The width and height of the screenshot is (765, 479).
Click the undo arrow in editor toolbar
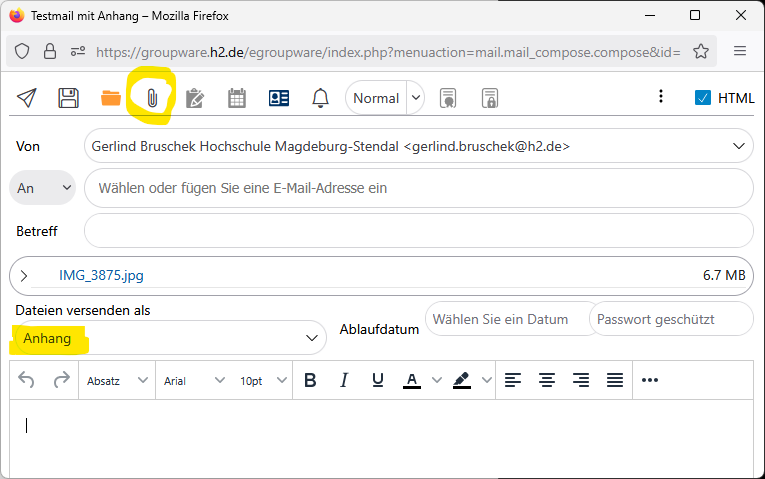[27, 380]
